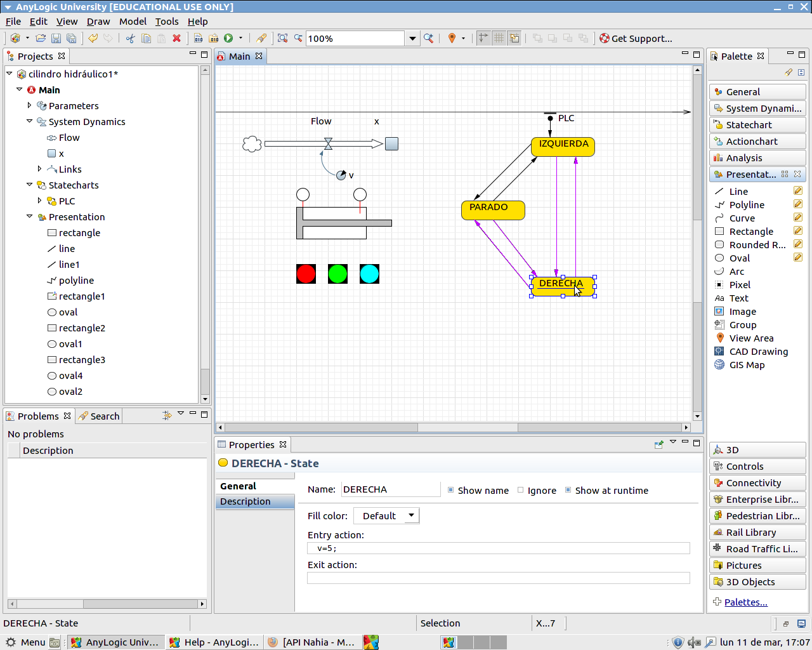This screenshot has height=650, width=812.
Task: Open an existing model with the folder icon
Action: pyautogui.click(x=41, y=38)
